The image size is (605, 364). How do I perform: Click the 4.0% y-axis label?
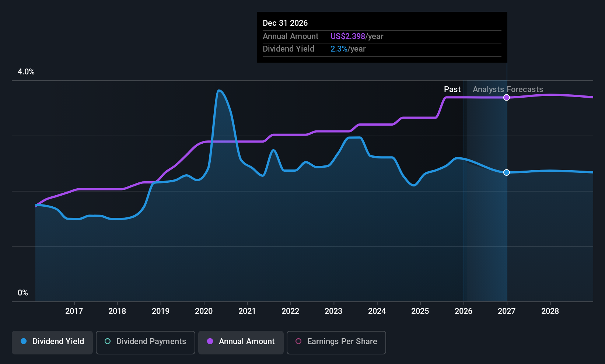coord(26,71)
